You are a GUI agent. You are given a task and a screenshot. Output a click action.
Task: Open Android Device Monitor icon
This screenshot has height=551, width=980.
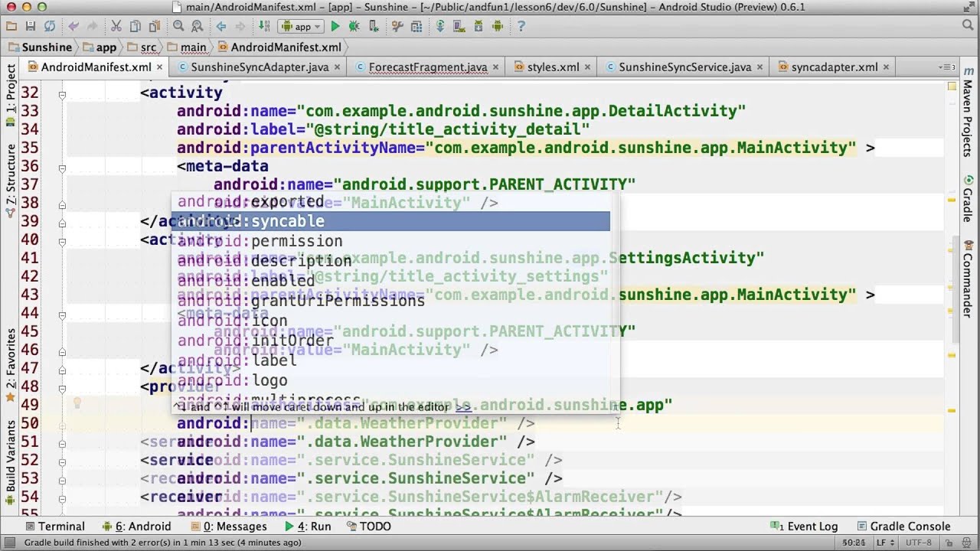point(498,26)
